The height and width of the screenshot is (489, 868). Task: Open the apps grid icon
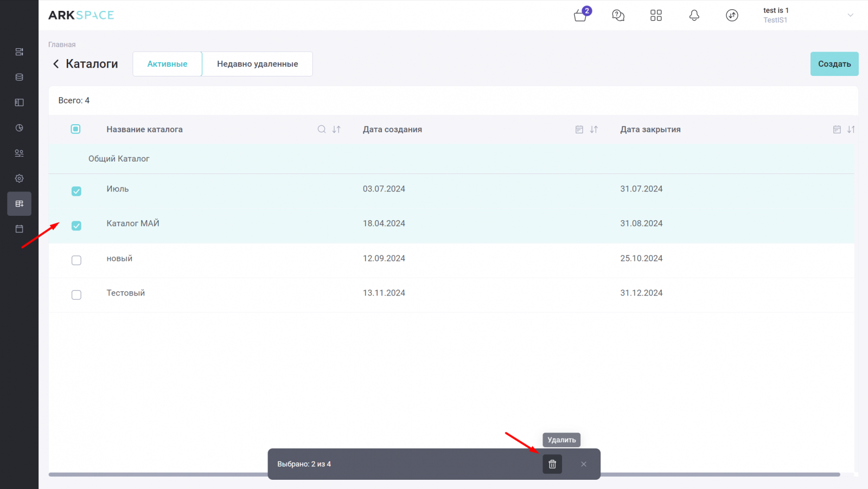tap(656, 16)
